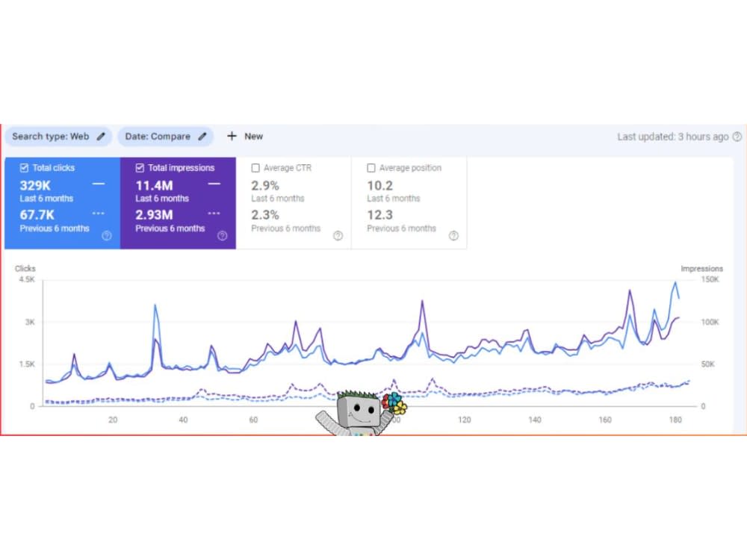Select the 329K total clicks value
Image resolution: width=747 pixels, height=560 pixels.
tap(35, 185)
